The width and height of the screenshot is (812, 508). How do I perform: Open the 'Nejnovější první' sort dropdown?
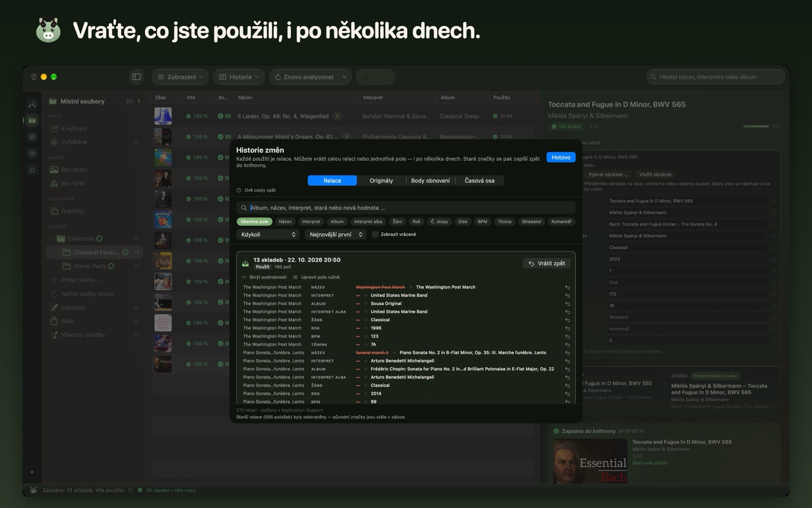click(x=335, y=235)
